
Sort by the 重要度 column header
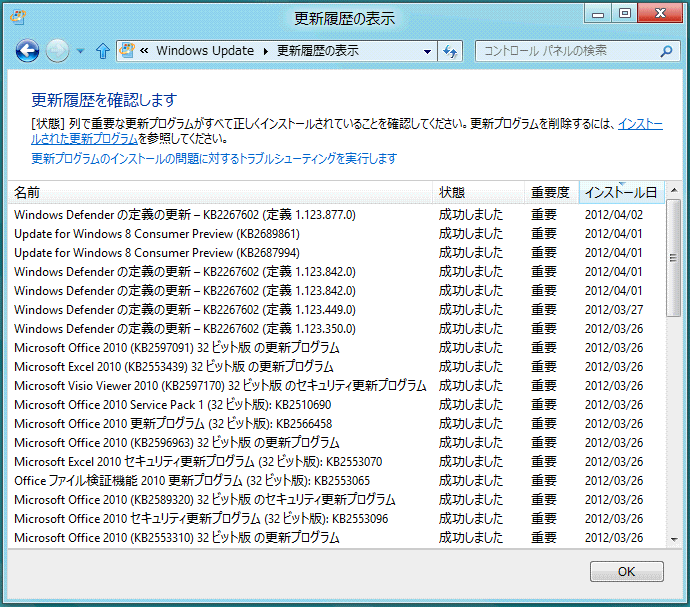551,192
